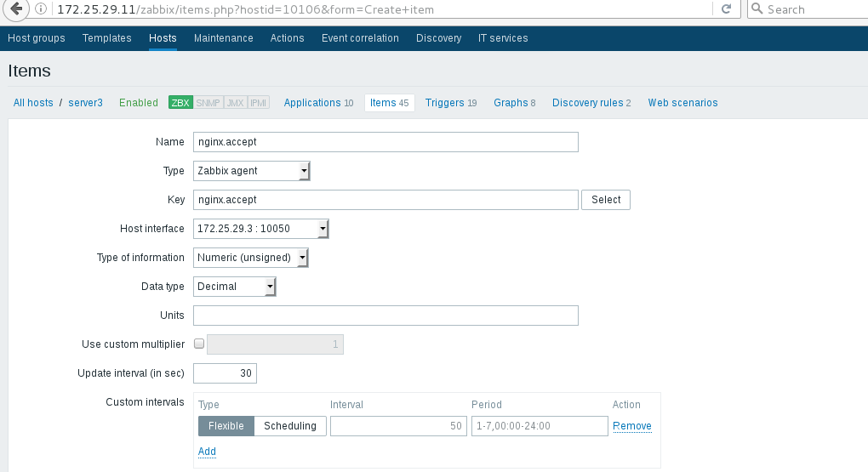Image resolution: width=868 pixels, height=472 pixels.
Task: Open the Type dropdown showing Zabbix agent
Action: tap(251, 170)
